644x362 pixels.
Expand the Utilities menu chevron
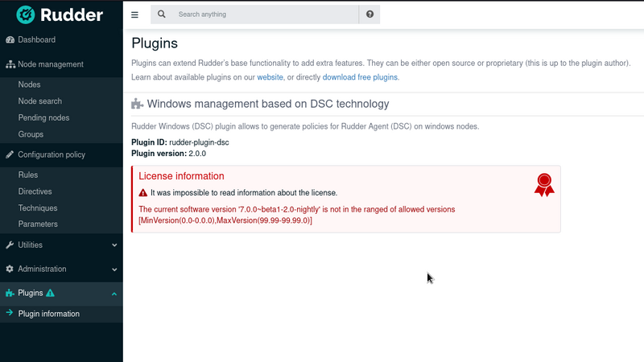(114, 245)
